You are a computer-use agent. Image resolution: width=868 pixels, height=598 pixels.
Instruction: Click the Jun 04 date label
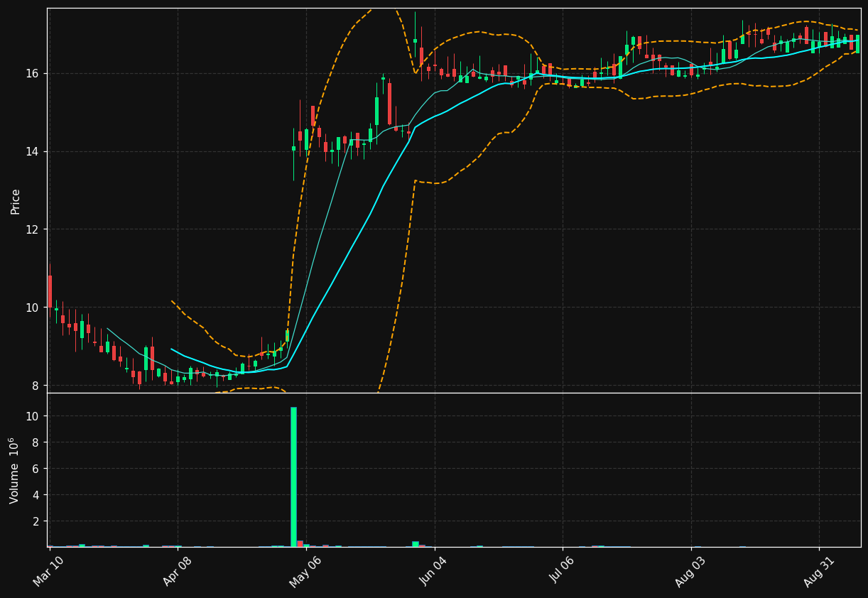point(433,571)
